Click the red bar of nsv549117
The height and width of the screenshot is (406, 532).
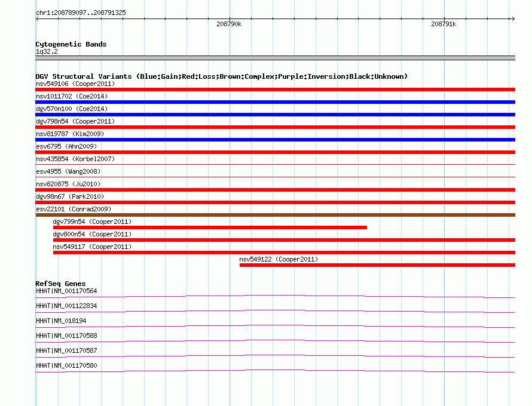point(284,253)
